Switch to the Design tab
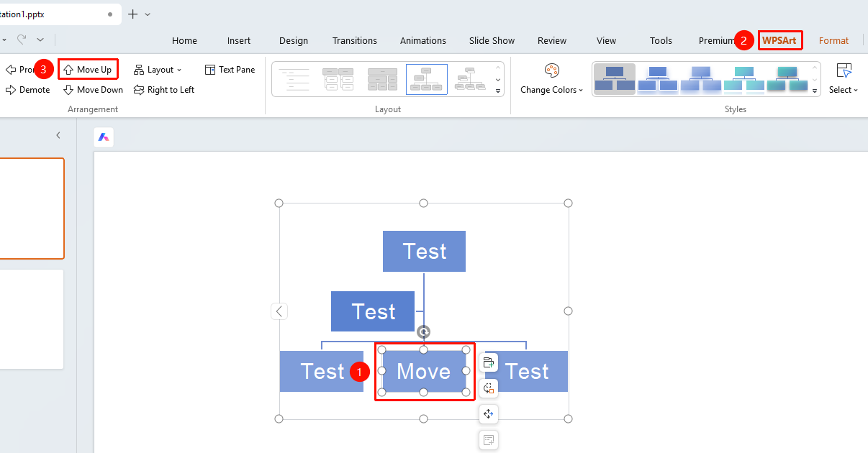Image resolution: width=868 pixels, height=453 pixels. coord(294,40)
